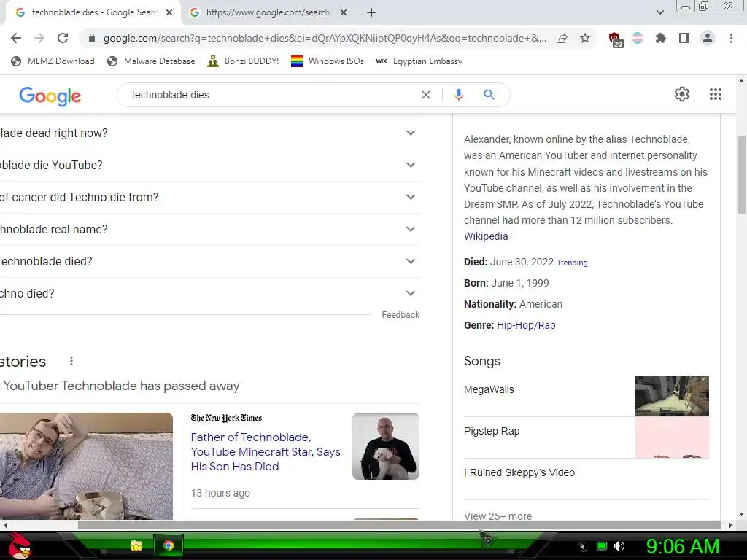Share this page icon in address bar
Image resolution: width=747 pixels, height=560 pixels.
pyautogui.click(x=562, y=38)
